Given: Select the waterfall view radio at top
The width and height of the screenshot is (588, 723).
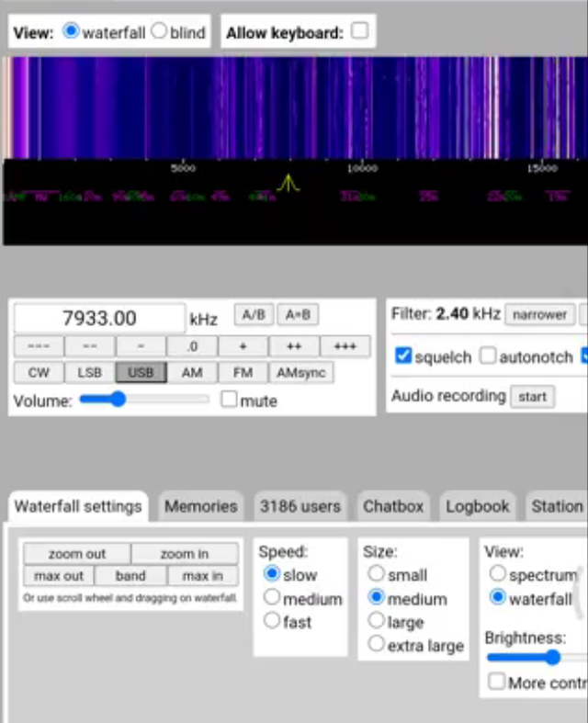Looking at the screenshot, I should [x=71, y=31].
